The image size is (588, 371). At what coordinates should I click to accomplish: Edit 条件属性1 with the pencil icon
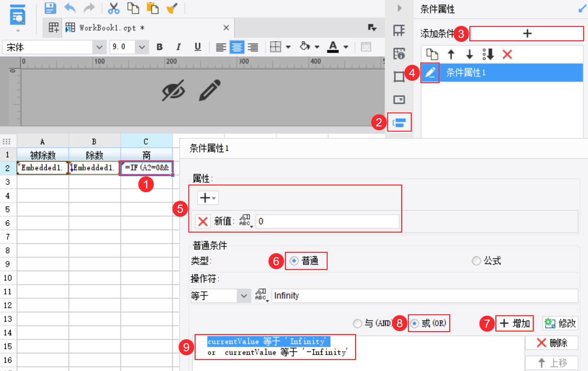(430, 73)
